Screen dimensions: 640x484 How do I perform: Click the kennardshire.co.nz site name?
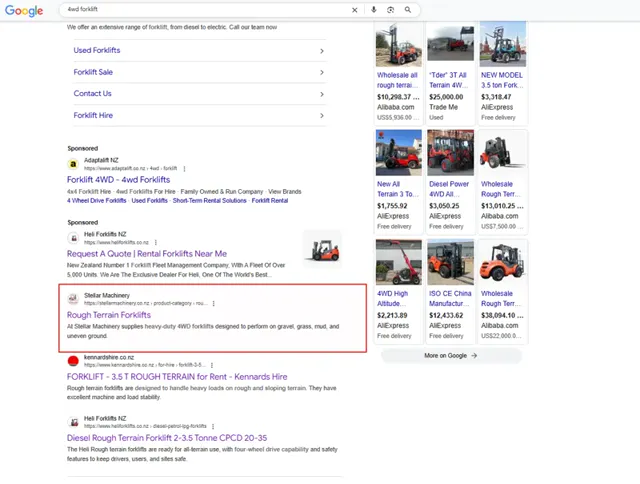109,357
